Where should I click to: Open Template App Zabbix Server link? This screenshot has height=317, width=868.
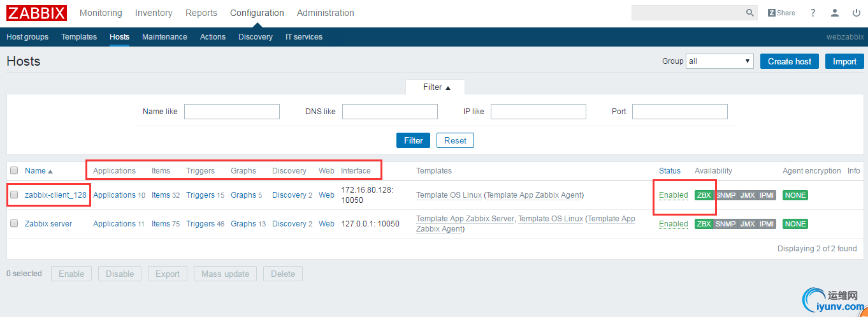[465, 219]
